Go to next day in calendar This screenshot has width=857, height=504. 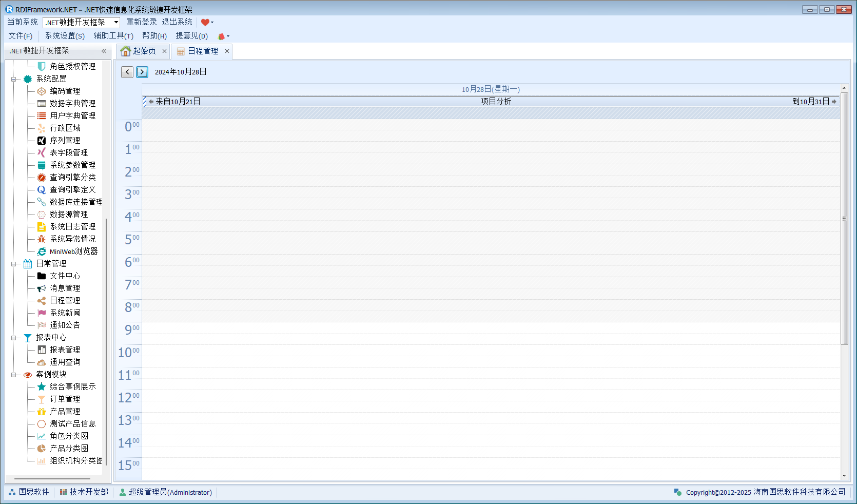tap(142, 72)
